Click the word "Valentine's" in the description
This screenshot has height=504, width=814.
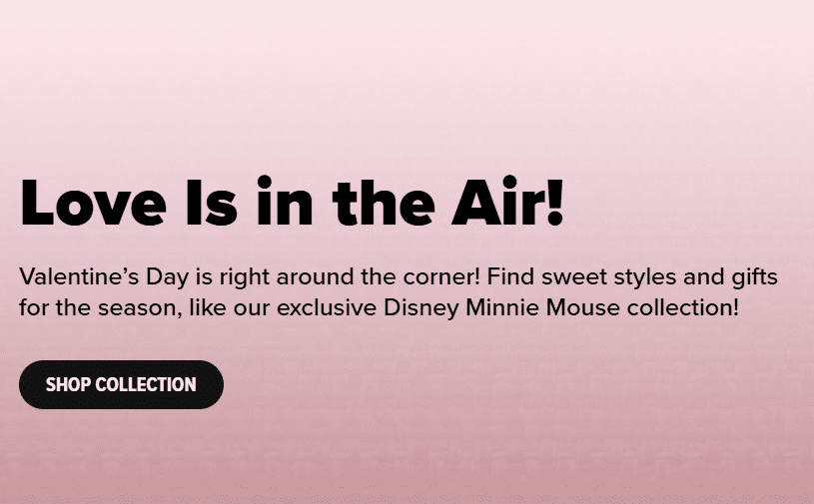click(x=74, y=275)
